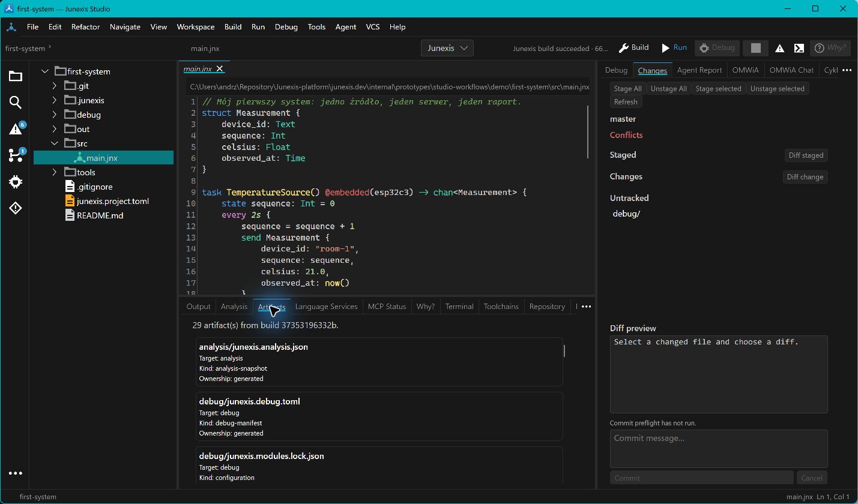
Task: Open the Refactor menu
Action: tap(85, 27)
